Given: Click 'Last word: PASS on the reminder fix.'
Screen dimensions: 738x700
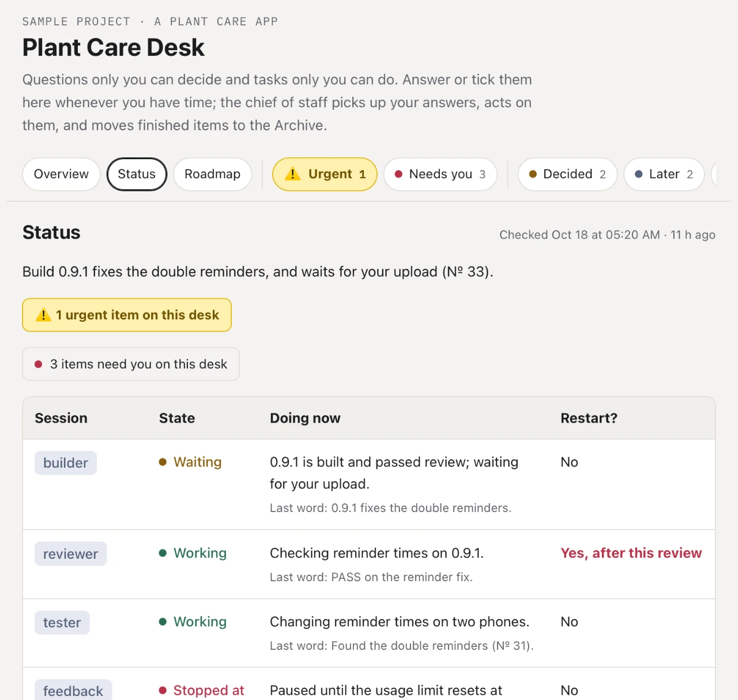Looking at the screenshot, I should coord(371,577).
